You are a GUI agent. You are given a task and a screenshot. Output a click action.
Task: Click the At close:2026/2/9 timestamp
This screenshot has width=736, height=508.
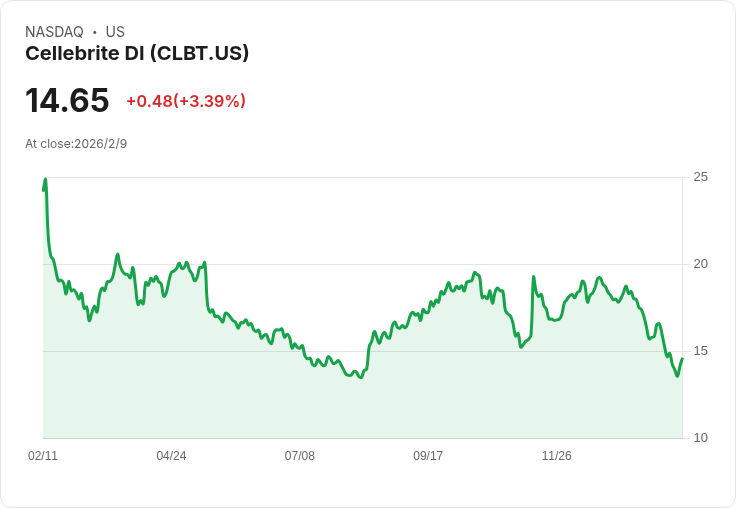click(76, 144)
